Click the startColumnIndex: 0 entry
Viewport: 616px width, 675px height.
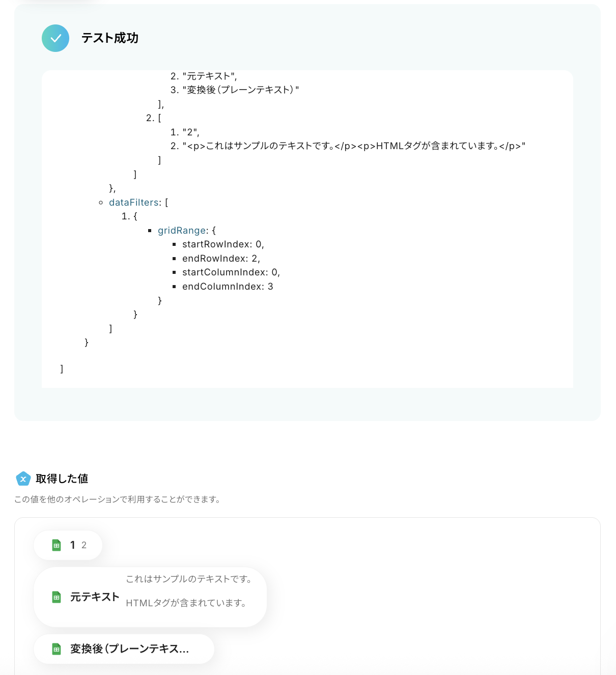tap(231, 272)
